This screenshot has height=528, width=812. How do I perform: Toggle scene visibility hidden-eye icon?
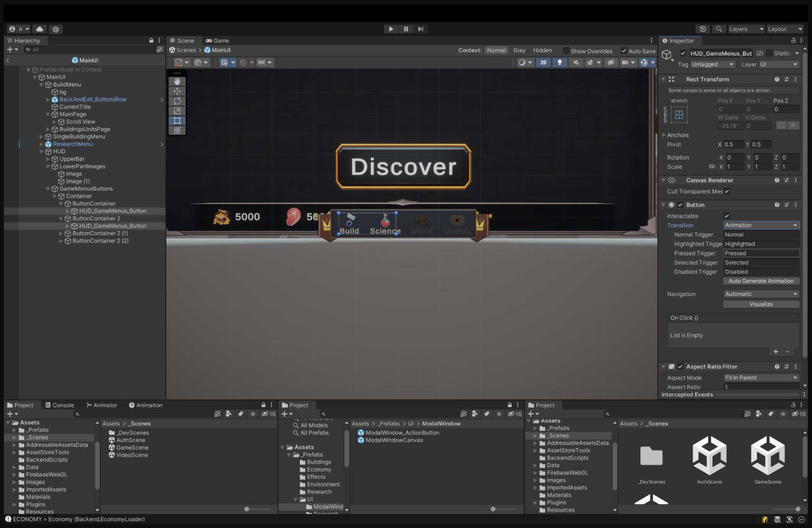click(611, 63)
